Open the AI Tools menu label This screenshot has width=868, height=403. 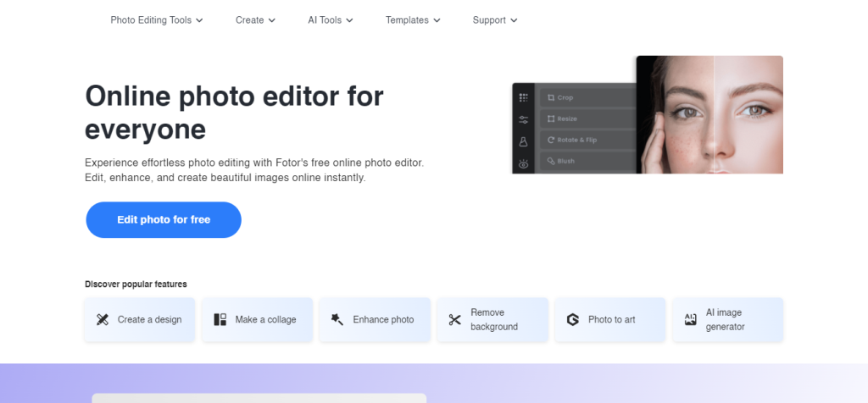(325, 20)
